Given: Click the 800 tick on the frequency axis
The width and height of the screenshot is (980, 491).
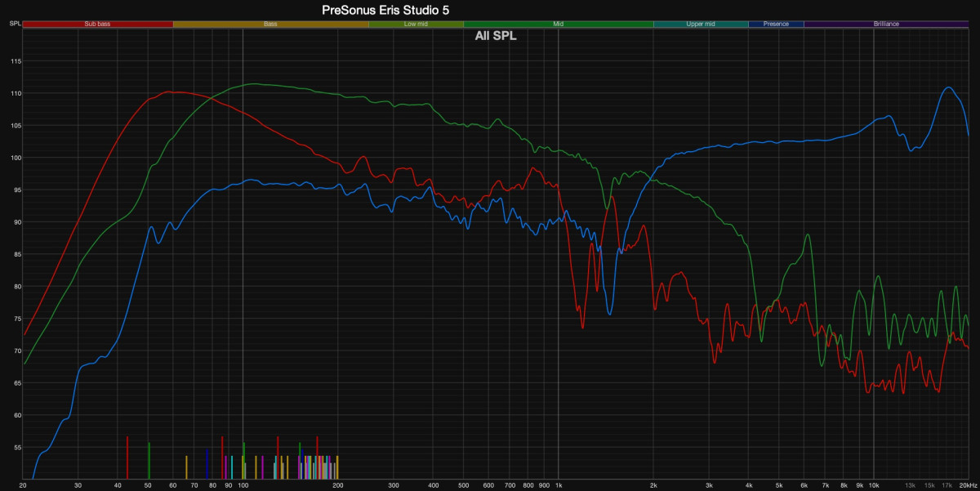Looking at the screenshot, I should point(528,485).
